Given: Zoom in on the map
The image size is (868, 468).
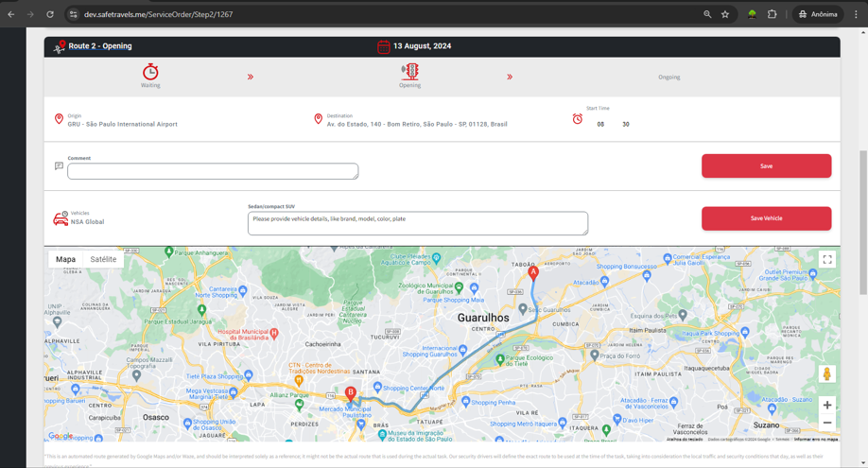Looking at the screenshot, I should (x=827, y=405).
